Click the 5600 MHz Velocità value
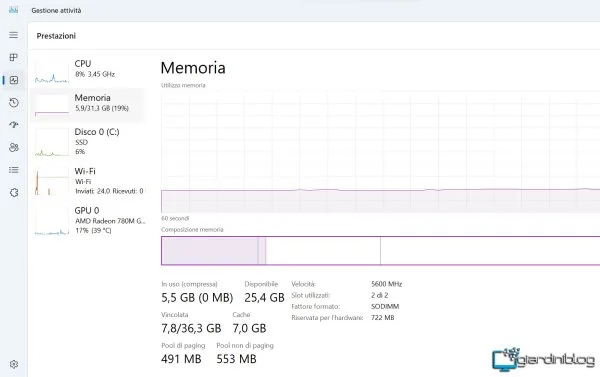The height and width of the screenshot is (377, 600). (x=386, y=284)
